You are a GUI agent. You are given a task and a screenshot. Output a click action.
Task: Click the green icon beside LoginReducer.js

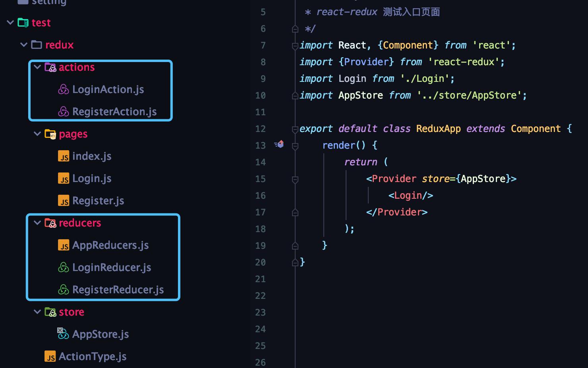click(x=64, y=267)
